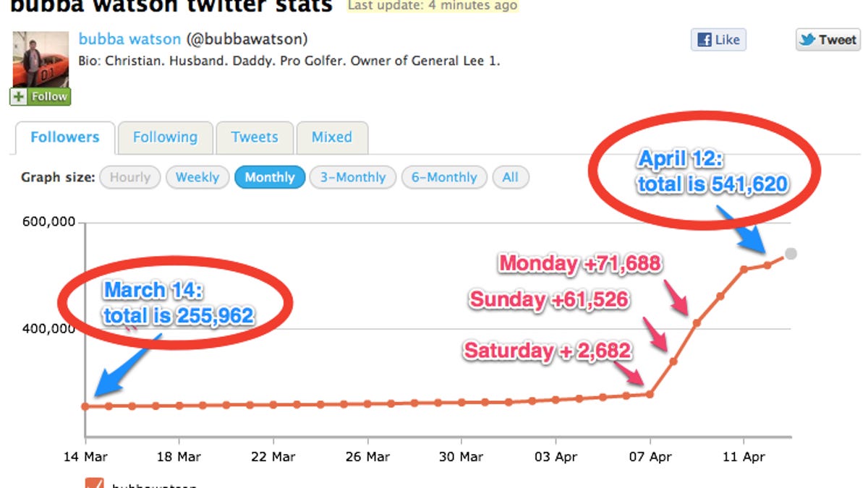Click the Facebook Like button
The image size is (868, 488).
[x=718, y=40]
